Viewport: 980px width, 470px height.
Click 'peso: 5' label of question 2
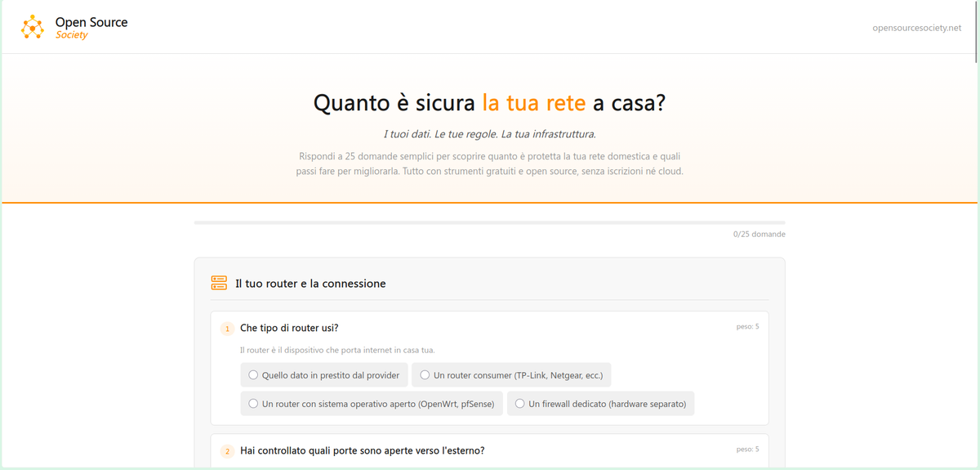tap(747, 450)
